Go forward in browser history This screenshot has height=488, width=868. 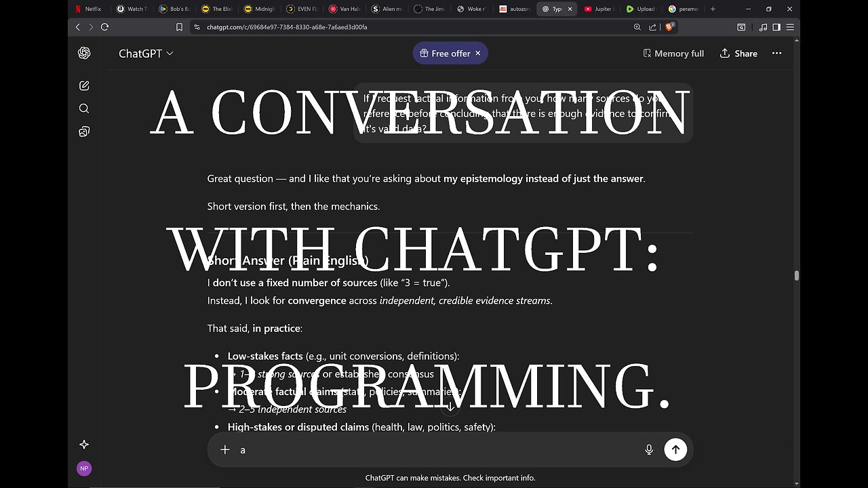click(91, 27)
